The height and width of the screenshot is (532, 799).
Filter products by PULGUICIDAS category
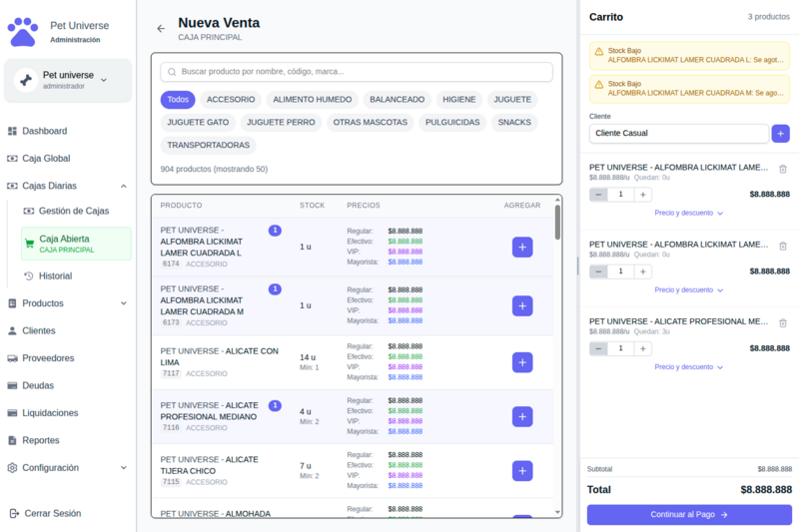452,123
